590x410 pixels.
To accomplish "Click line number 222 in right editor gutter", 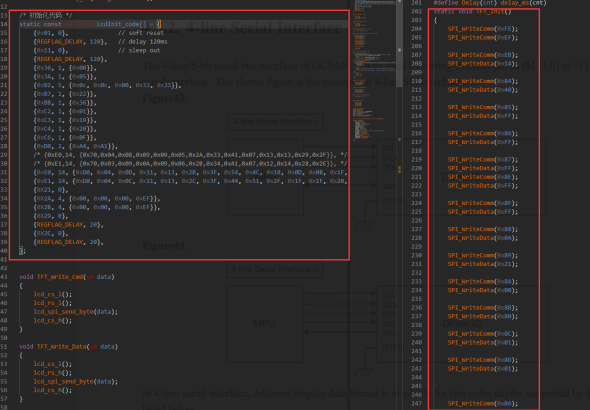I will tap(416, 185).
